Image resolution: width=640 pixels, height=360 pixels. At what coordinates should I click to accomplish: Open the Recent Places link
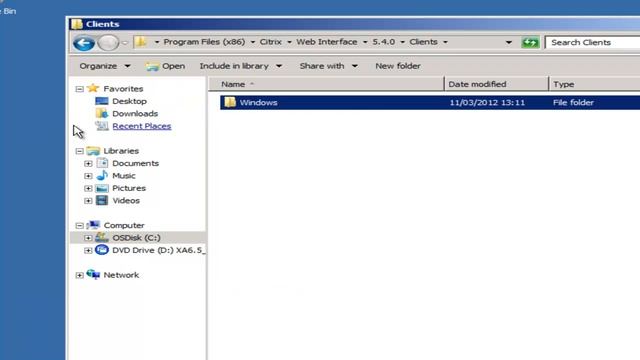click(x=142, y=126)
